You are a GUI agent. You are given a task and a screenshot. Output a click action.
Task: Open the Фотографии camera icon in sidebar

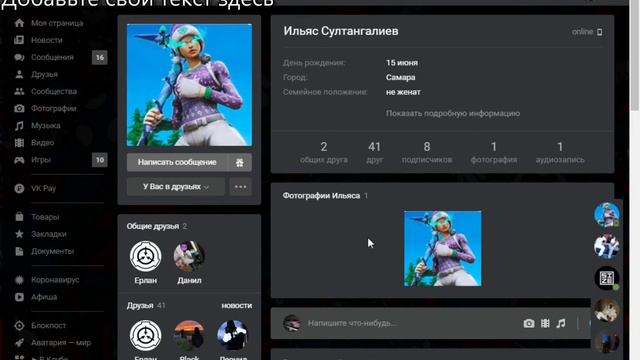coord(19,109)
